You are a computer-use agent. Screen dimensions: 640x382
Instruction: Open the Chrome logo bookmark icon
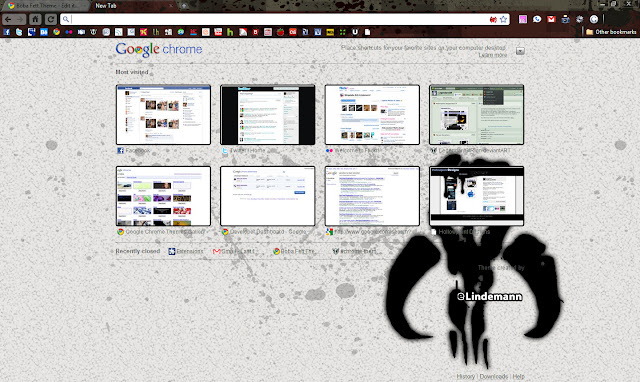(56, 32)
